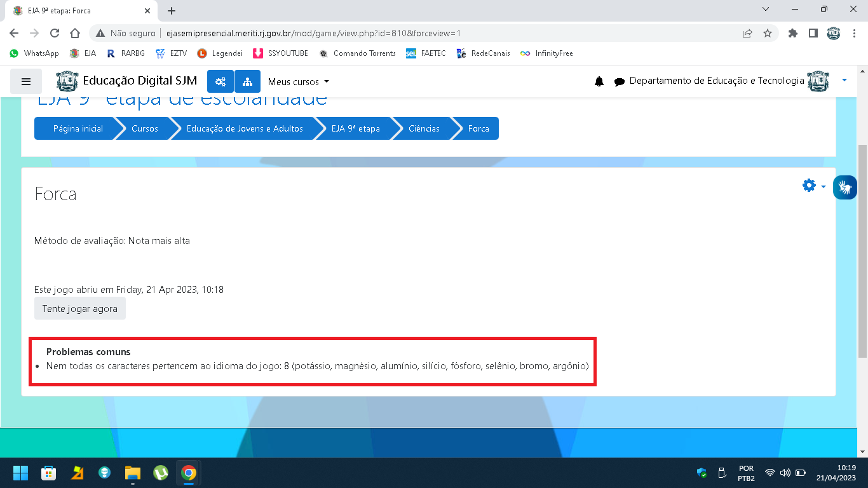Open a new browser tab
This screenshot has width=868, height=488.
(x=172, y=11)
